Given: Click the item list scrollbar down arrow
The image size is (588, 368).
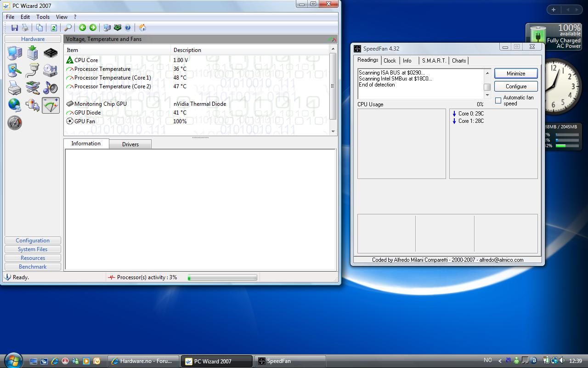Looking at the screenshot, I should [334, 131].
